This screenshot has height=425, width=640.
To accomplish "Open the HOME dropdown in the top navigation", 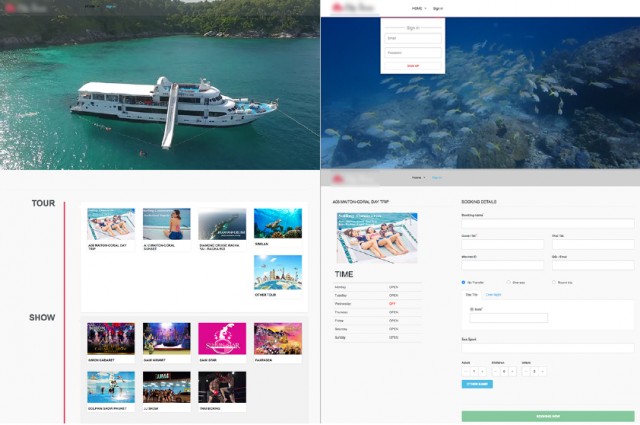I will click(414, 8).
